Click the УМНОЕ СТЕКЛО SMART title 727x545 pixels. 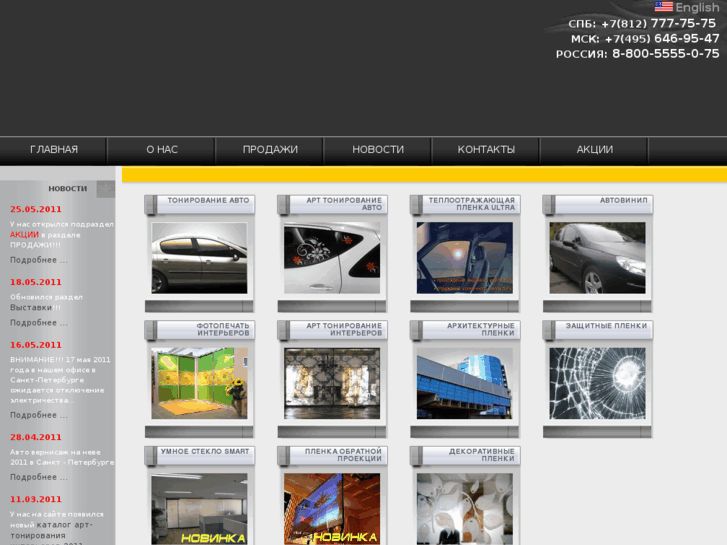[x=205, y=451]
